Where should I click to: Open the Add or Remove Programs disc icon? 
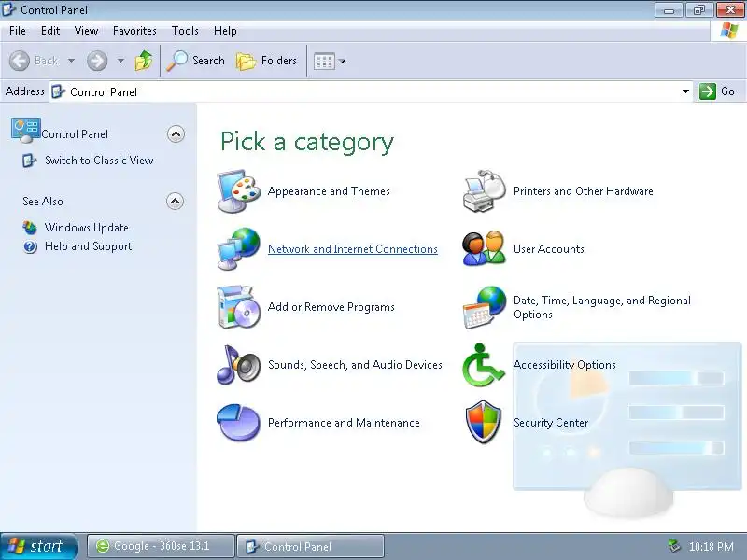point(239,307)
